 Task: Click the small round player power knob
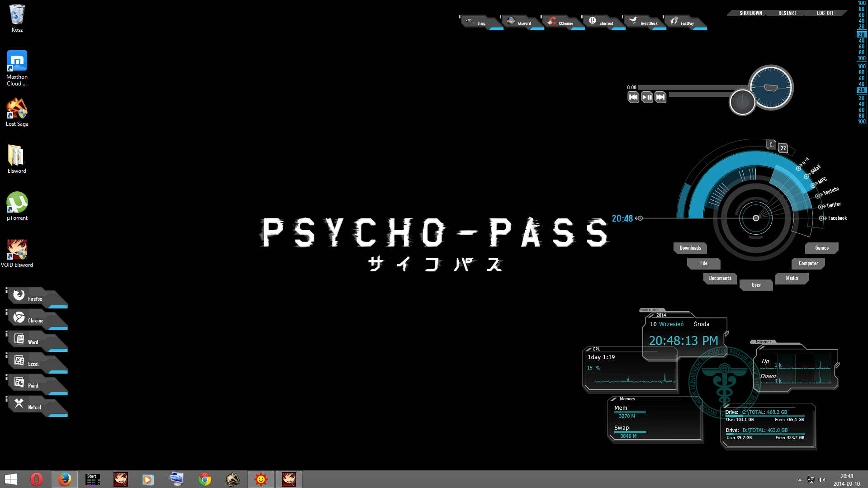pos(742,102)
